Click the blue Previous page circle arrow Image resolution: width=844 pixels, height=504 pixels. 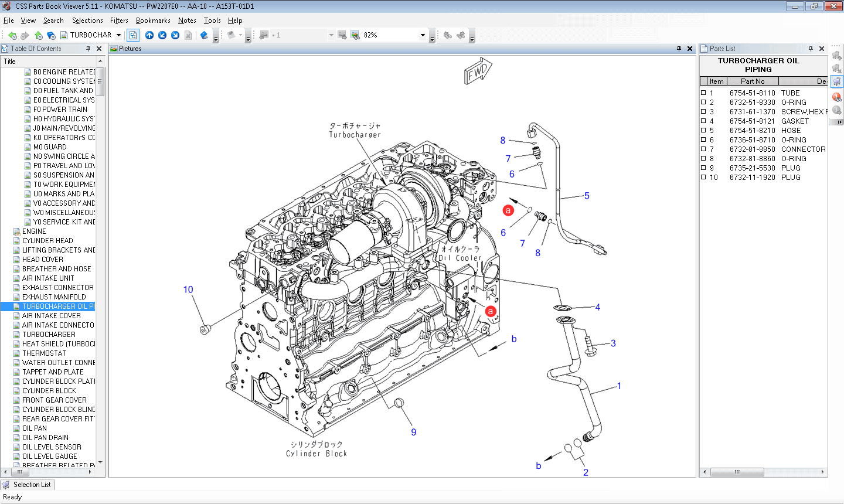[163, 35]
